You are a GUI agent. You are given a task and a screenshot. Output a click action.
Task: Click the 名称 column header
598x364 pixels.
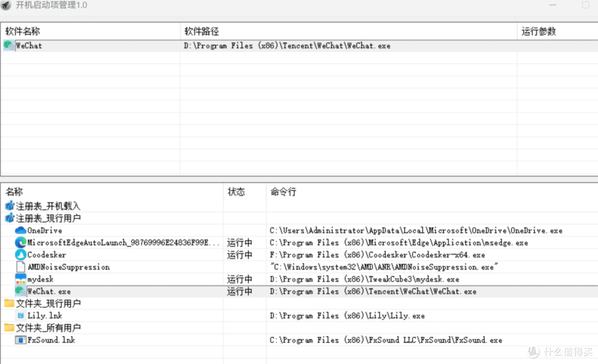tap(14, 192)
